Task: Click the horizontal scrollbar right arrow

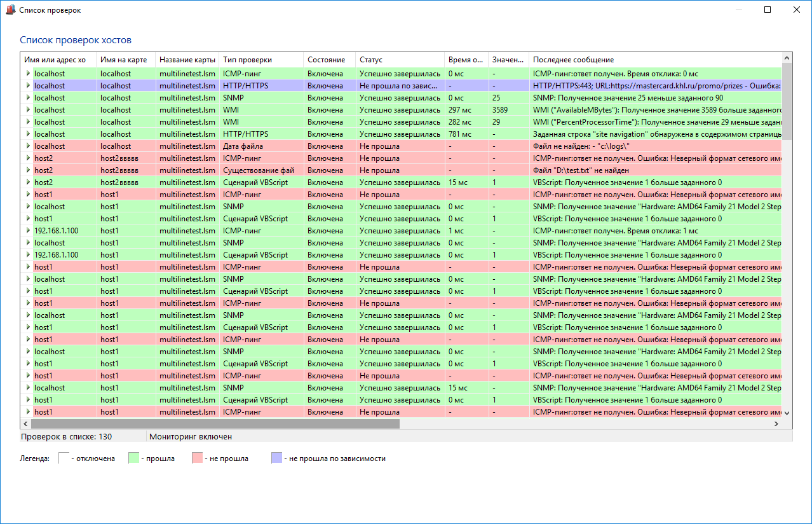Action: click(776, 424)
